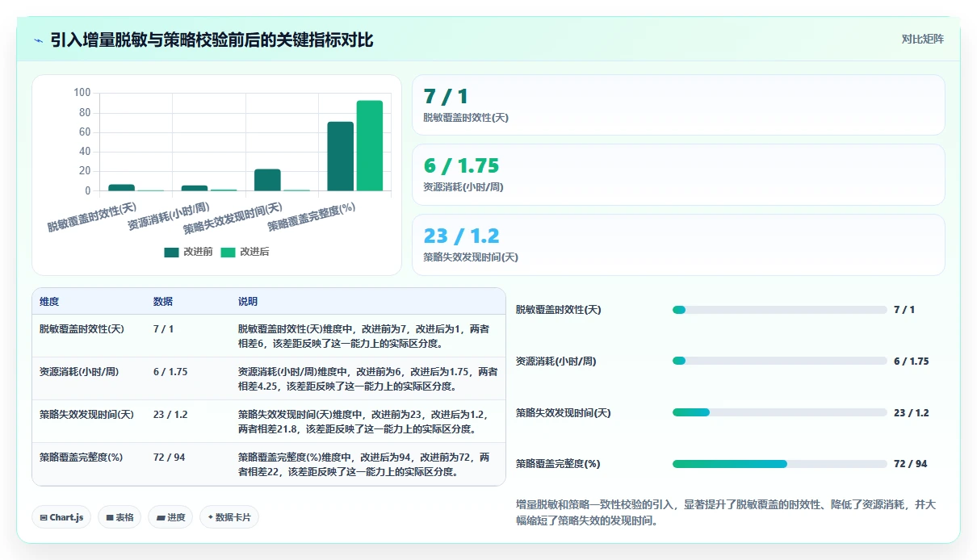Click the 数据卡片 tag chip
The image size is (977, 560).
tap(229, 517)
